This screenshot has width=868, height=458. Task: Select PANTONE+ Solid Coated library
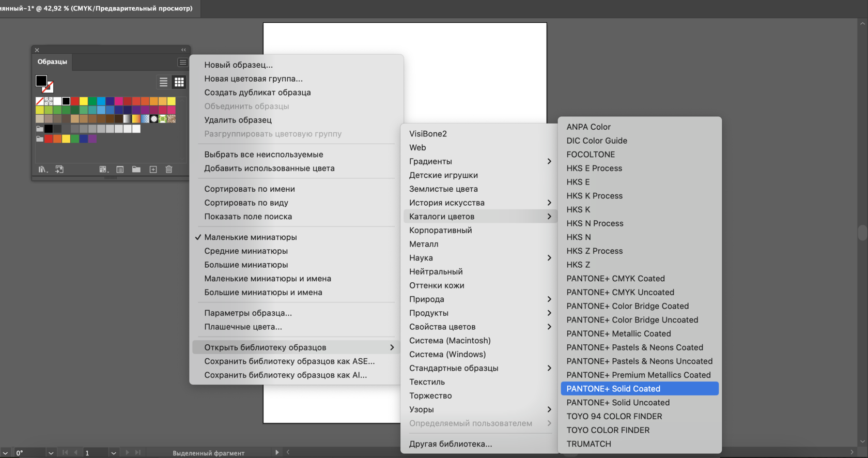click(640, 389)
